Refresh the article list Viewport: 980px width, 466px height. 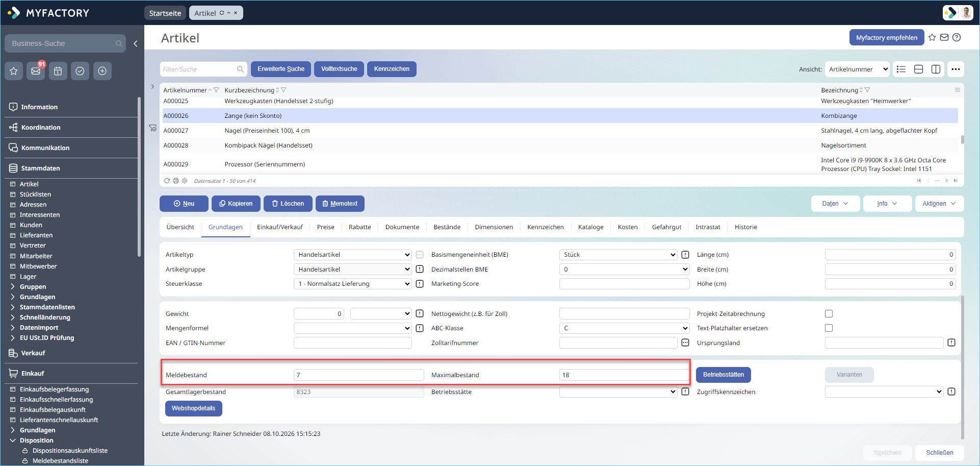(x=167, y=181)
